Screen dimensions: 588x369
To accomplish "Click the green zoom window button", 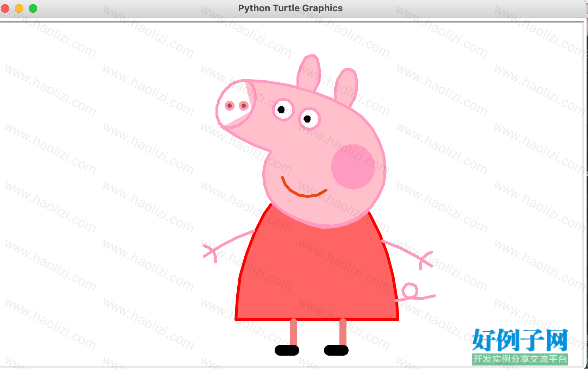I will 33,8.
